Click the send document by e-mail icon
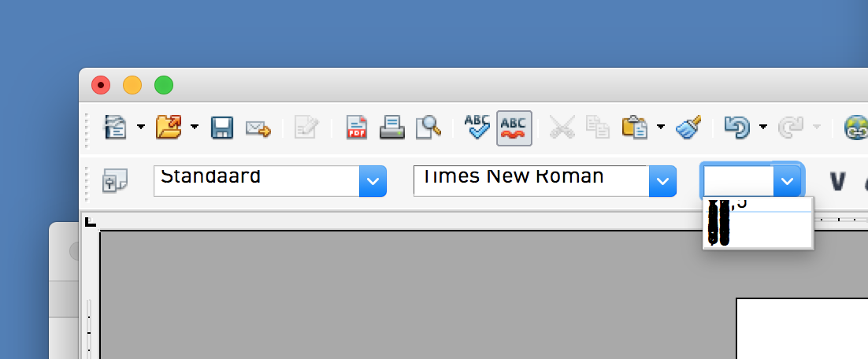Screen dimensions: 868x359 click(258, 127)
